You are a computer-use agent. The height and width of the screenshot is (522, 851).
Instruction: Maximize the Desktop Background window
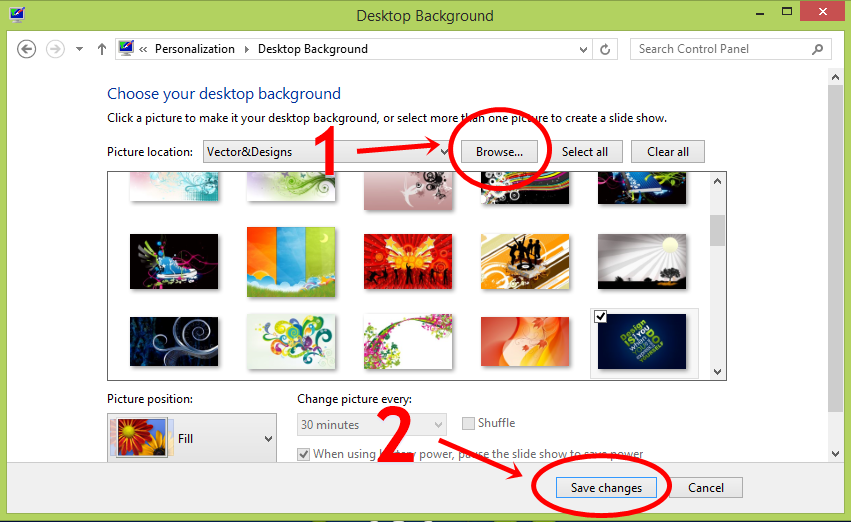[786, 12]
